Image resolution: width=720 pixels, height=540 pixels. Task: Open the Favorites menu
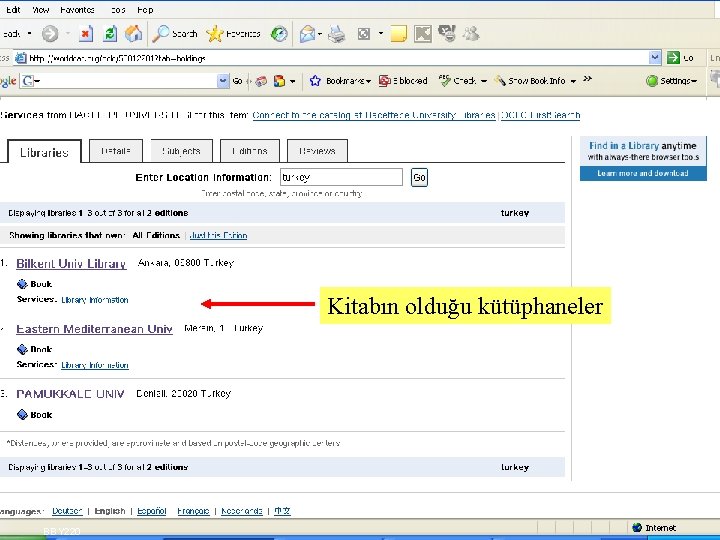click(x=77, y=10)
